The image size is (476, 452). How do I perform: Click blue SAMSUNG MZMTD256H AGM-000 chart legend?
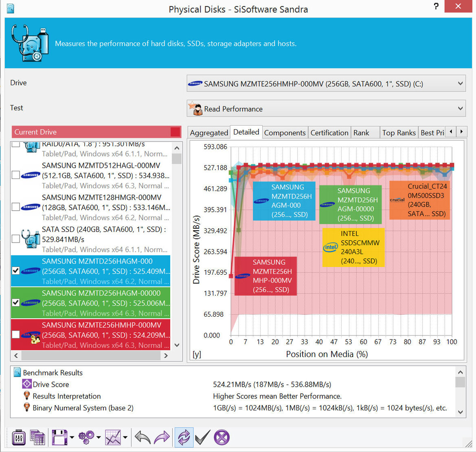click(x=284, y=201)
